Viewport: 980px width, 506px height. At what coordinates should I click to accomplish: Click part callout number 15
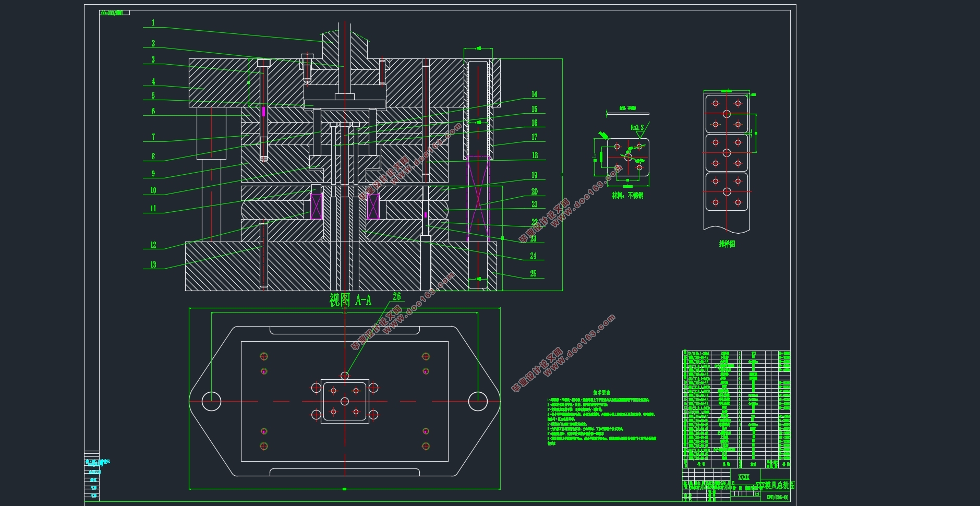[x=535, y=110]
